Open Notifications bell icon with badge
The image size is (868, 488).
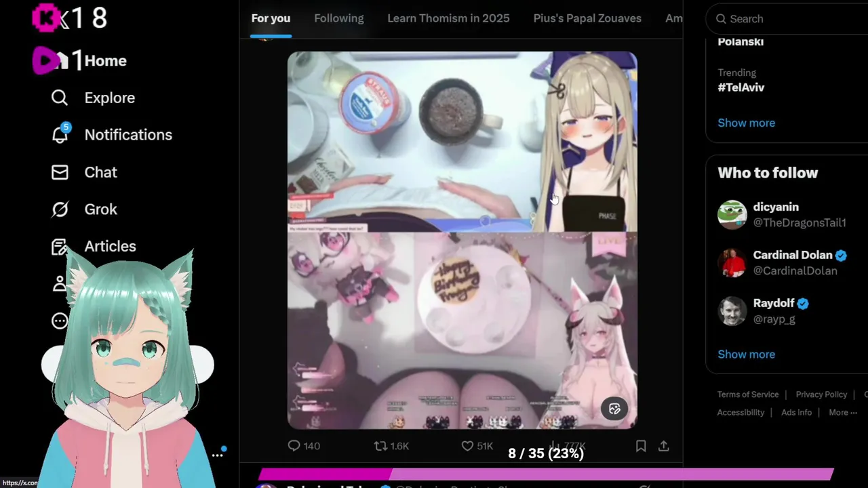point(60,134)
